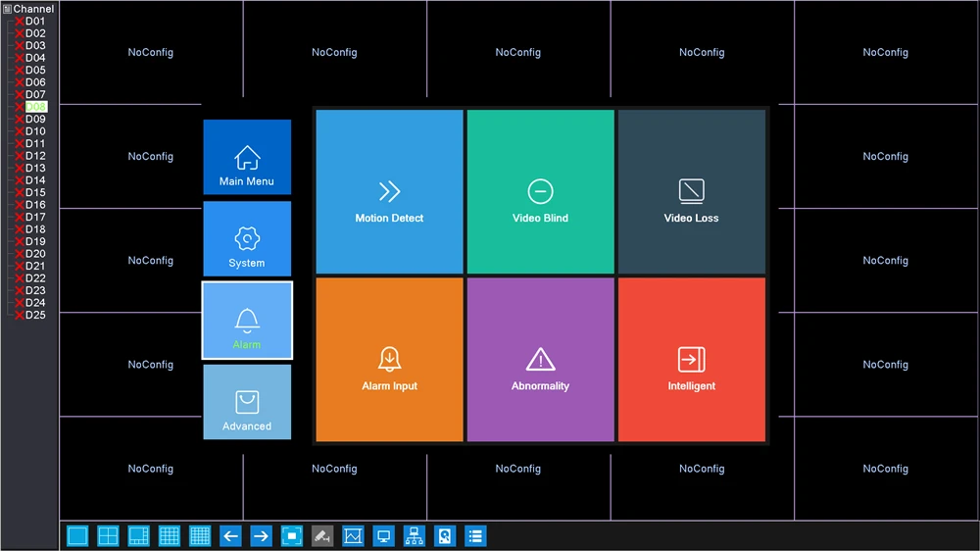
Task: Select channel D05 in tree
Action: click(x=35, y=70)
